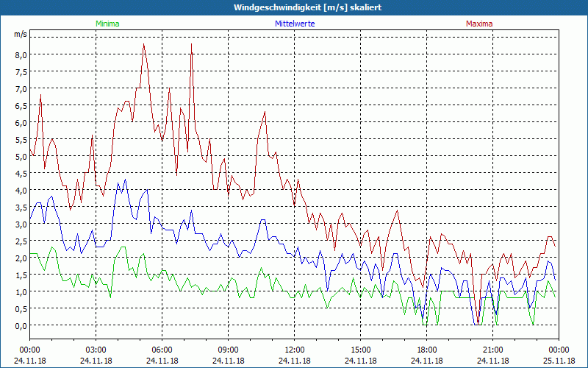Click the 21:00 time axis label
Image resolution: width=588 pixels, height=368 pixels.
point(492,350)
